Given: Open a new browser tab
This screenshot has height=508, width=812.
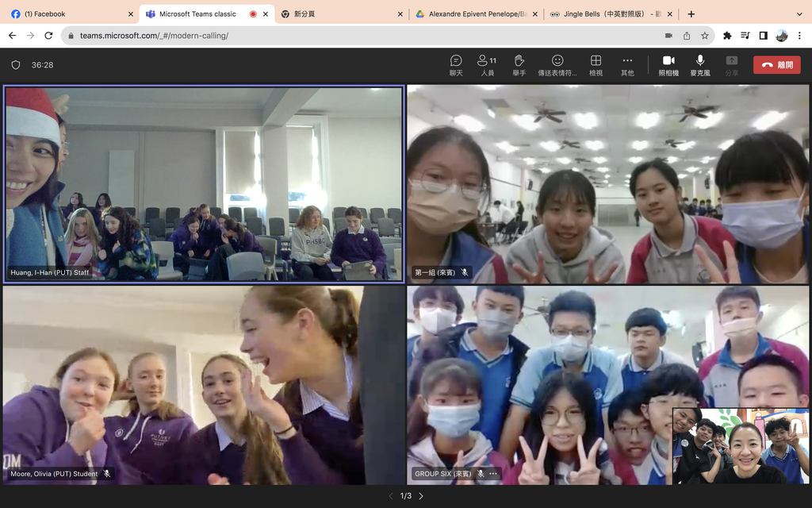Looking at the screenshot, I should coord(691,14).
